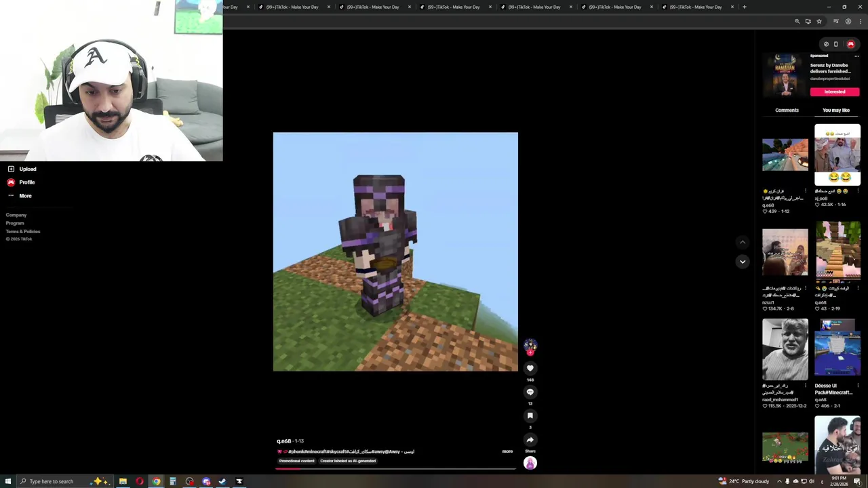Open the Share arrow icon
The image size is (868, 488).
[x=530, y=439]
